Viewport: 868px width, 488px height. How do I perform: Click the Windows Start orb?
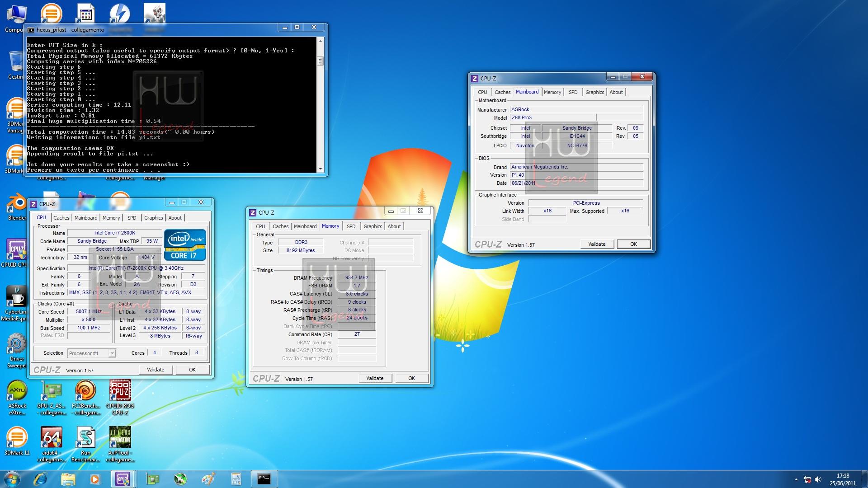pos(12,479)
